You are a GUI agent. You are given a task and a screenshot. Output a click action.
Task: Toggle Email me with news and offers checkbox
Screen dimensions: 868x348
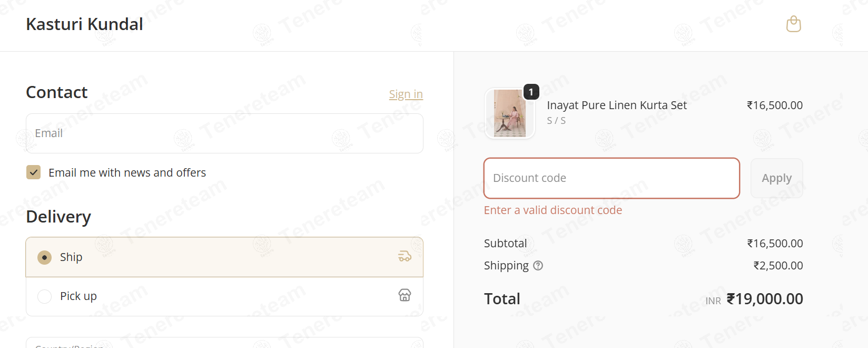pyautogui.click(x=34, y=172)
